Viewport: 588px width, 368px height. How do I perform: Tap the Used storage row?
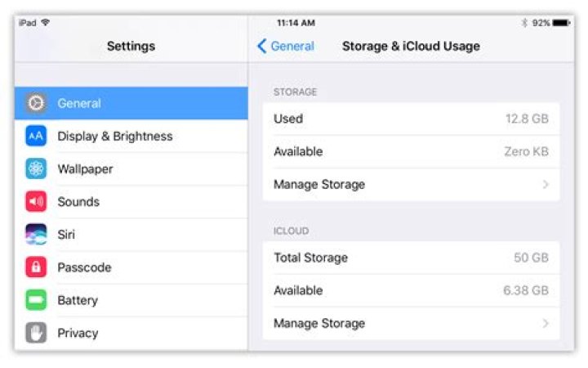click(x=411, y=119)
